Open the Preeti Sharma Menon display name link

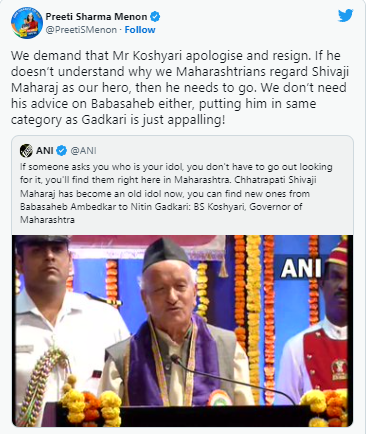(x=96, y=17)
